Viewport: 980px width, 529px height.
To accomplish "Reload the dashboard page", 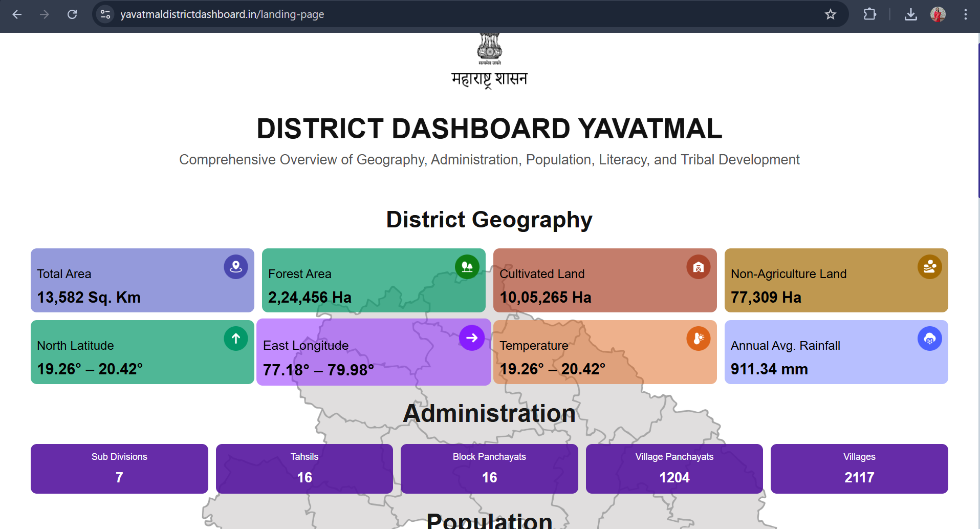I will [x=72, y=14].
